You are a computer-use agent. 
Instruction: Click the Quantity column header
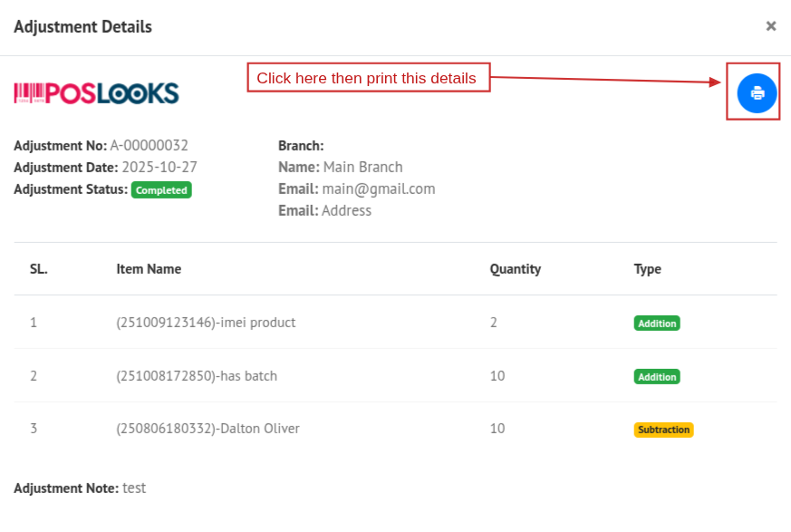(515, 269)
